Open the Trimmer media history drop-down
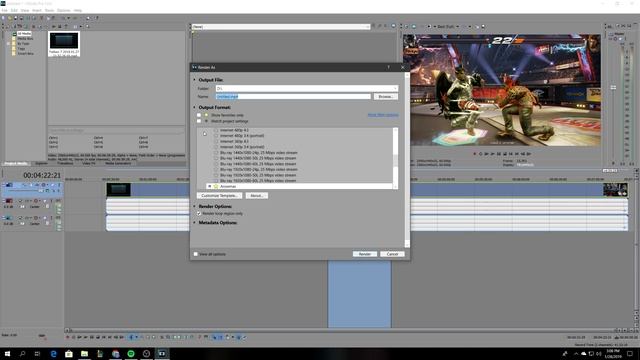 click(x=367, y=27)
